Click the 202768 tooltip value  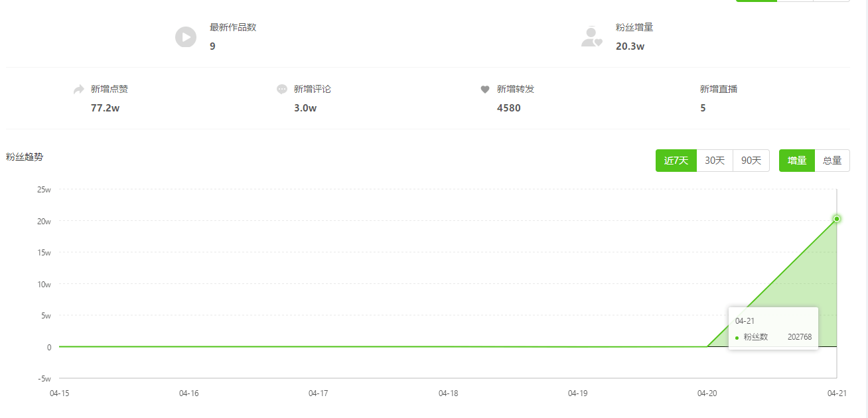pos(800,337)
